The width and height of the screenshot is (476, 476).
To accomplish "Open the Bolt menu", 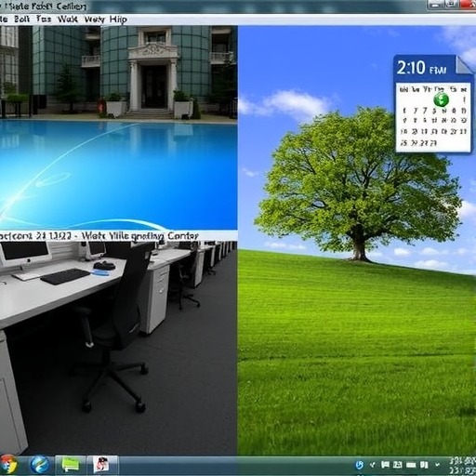I will click(x=22, y=20).
